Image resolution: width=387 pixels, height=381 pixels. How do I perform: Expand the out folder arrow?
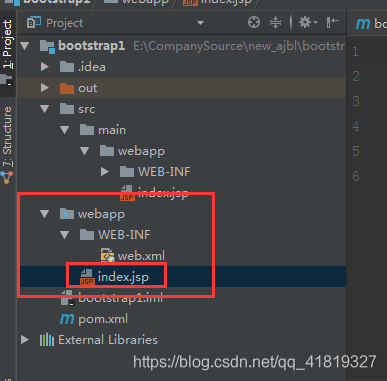click(x=45, y=88)
